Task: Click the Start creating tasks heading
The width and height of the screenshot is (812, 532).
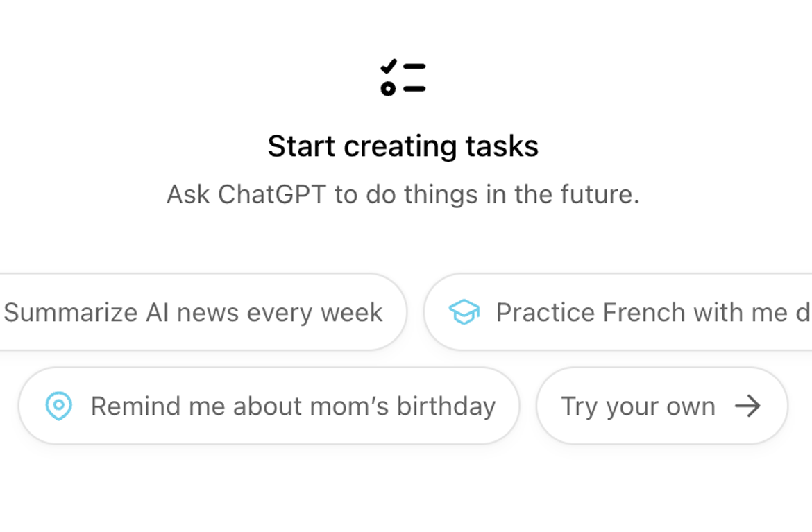Action: (x=403, y=146)
